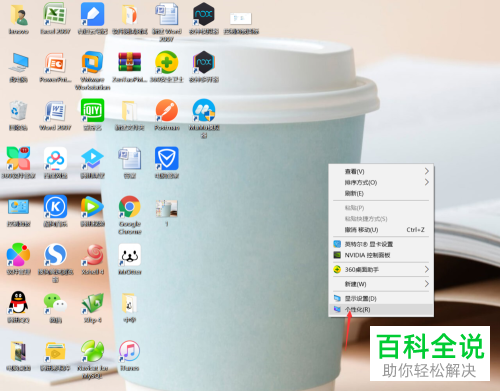The width and height of the screenshot is (500, 391).
Task: Open the Baidu Netdisk cloud shortcut
Action: coord(55,159)
